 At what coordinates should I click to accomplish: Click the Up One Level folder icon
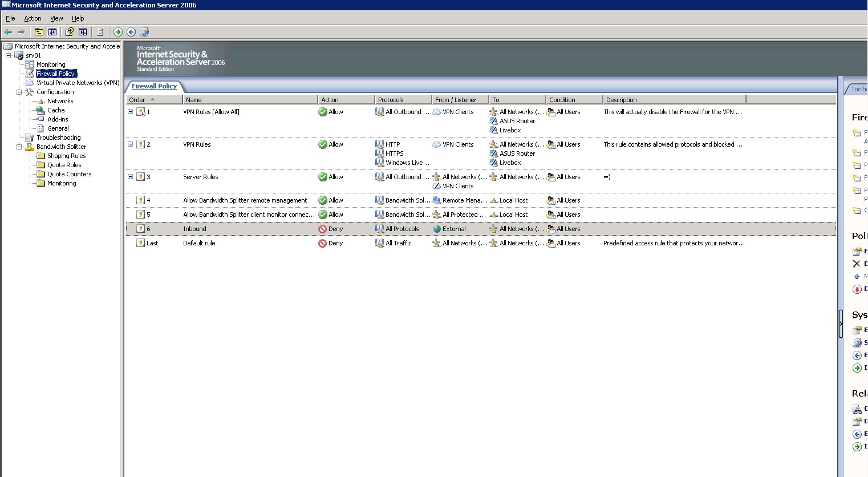coord(39,32)
